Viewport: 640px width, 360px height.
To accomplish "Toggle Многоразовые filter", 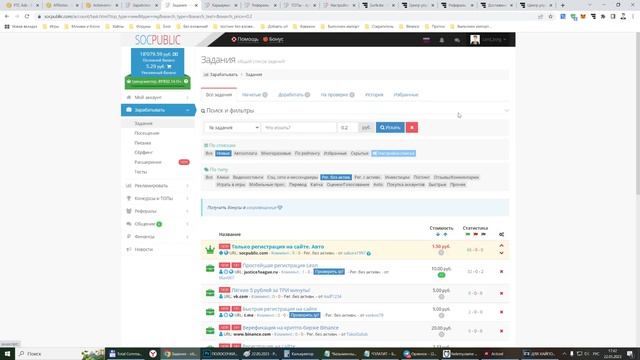I will [276, 153].
